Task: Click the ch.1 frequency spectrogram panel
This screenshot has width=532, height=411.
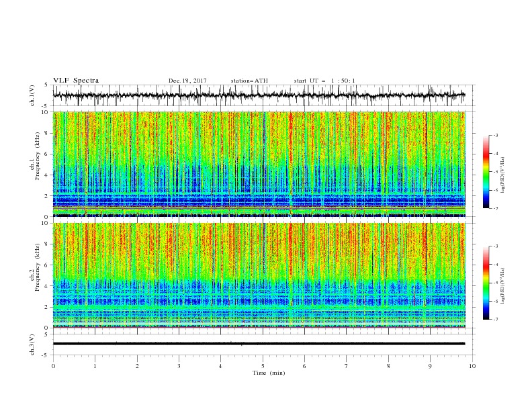Action: [259, 164]
